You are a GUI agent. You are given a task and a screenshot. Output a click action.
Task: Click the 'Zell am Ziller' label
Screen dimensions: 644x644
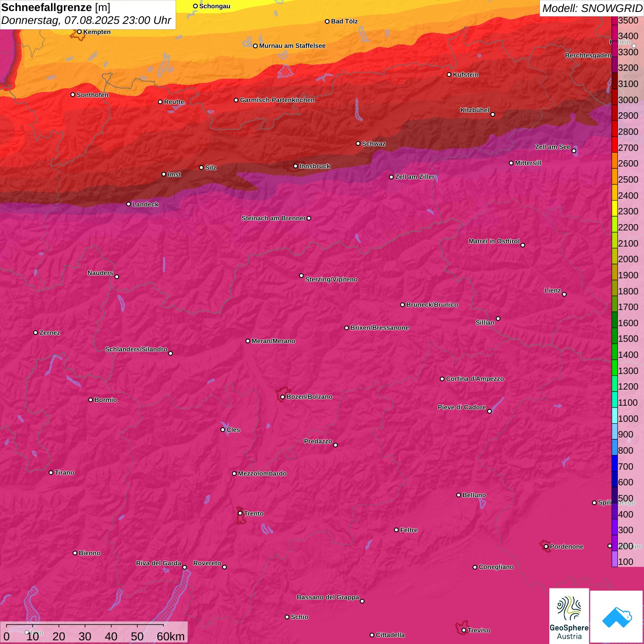415,177
